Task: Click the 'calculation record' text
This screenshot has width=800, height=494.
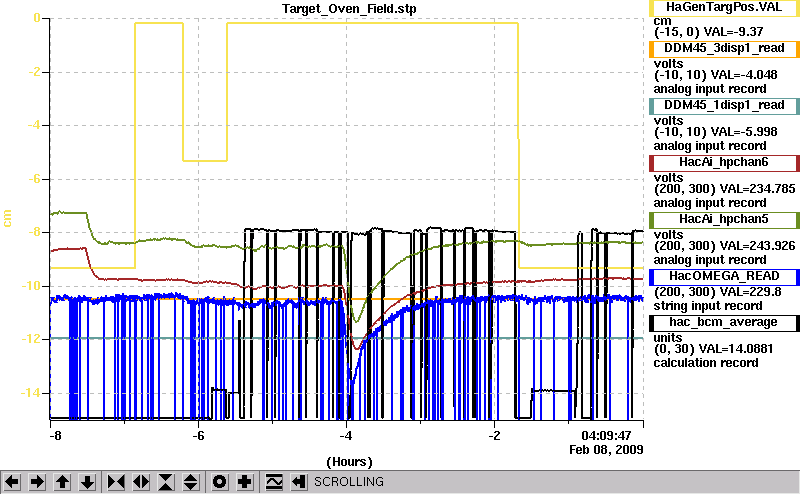Action: [706, 363]
